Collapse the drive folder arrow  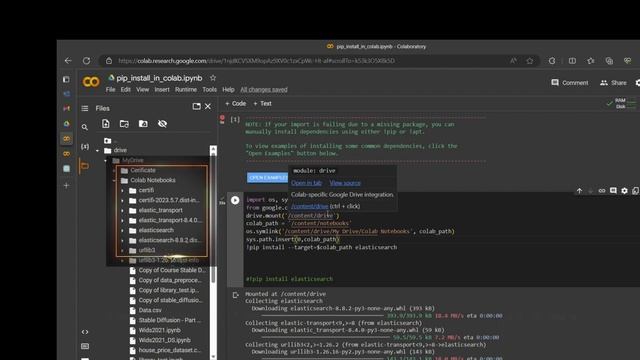pos(97,151)
